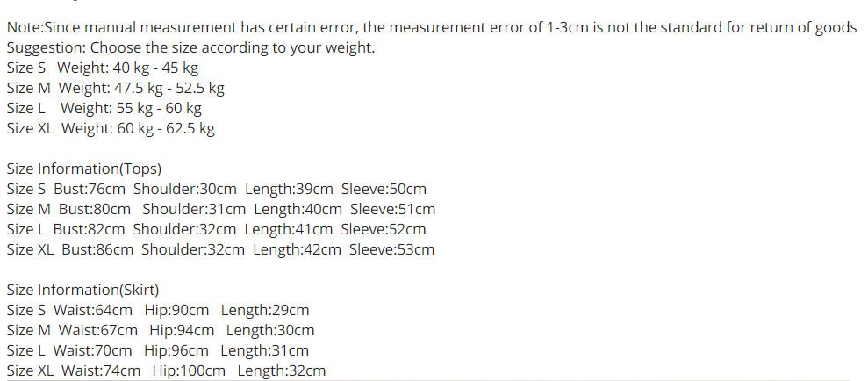Image resolution: width=868 pixels, height=381 pixels.
Task: Select the Size XL weight 60–62.5 kg line
Action: [111, 128]
